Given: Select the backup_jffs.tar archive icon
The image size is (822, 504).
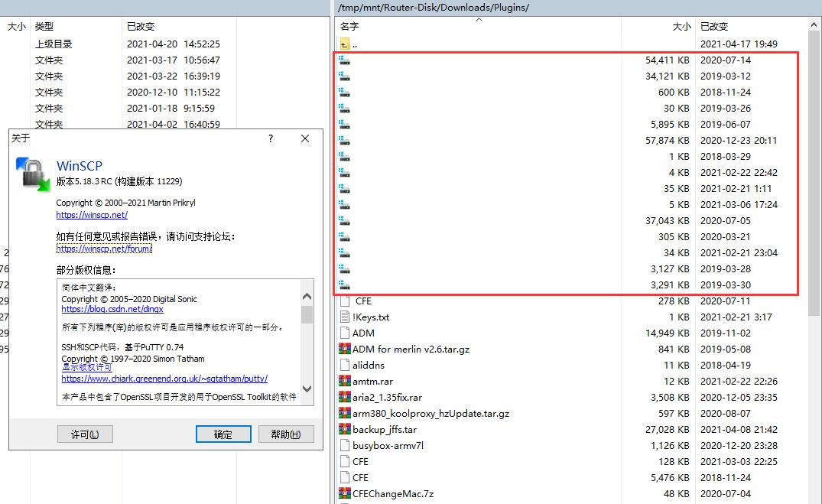Looking at the screenshot, I should 345,430.
